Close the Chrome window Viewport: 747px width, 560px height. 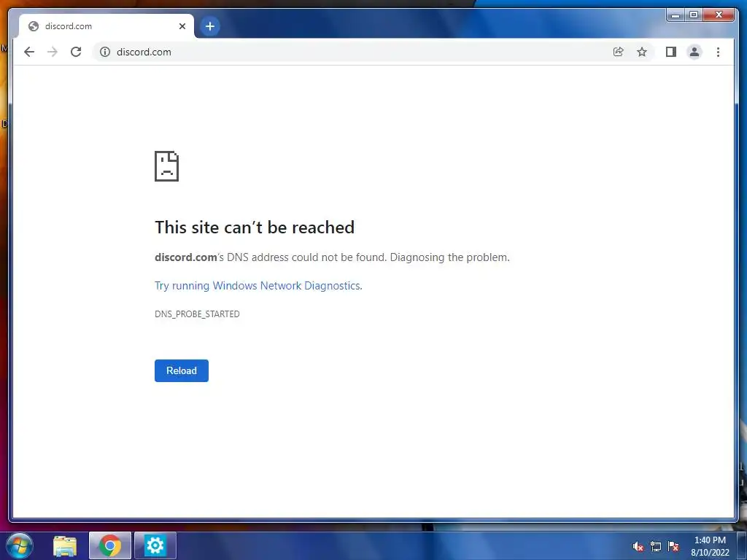tap(719, 15)
